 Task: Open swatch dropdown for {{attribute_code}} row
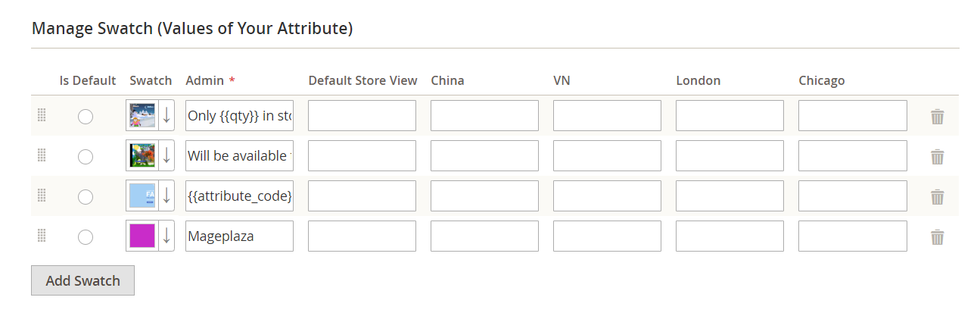(x=166, y=196)
